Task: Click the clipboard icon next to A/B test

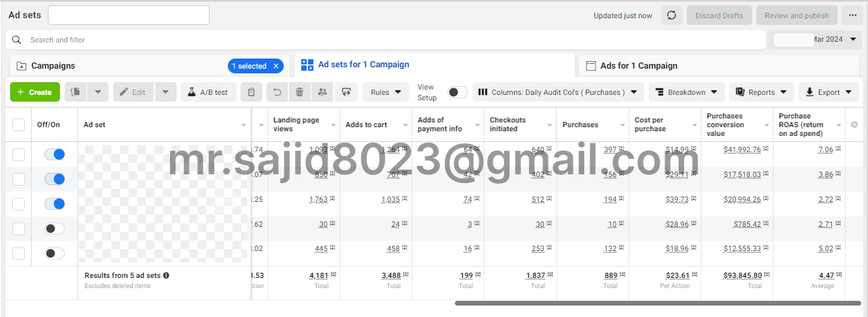Action: click(x=251, y=92)
